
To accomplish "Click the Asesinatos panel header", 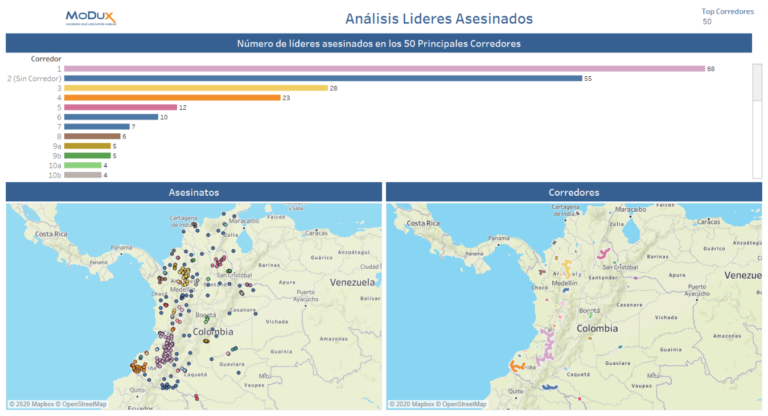I will (194, 191).
